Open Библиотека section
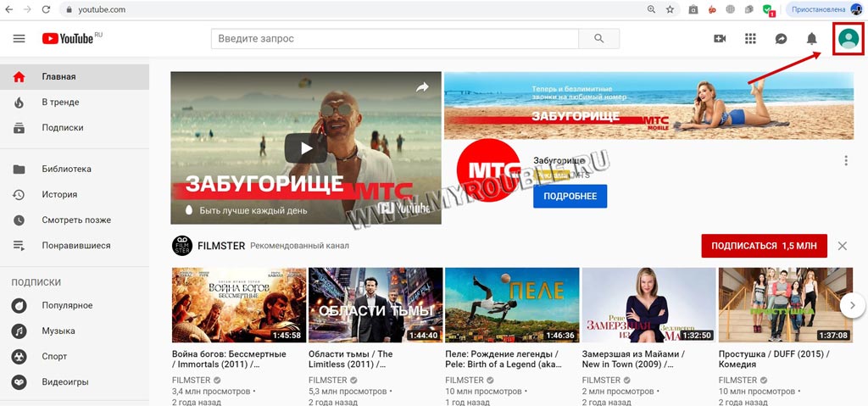This screenshot has height=406, width=868. pos(75,169)
